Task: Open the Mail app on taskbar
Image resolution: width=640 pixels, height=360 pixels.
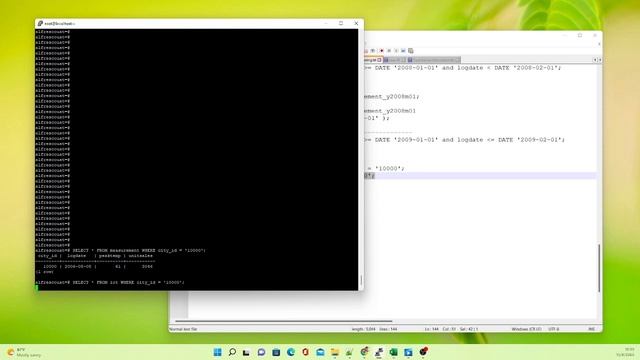Action: [320, 352]
